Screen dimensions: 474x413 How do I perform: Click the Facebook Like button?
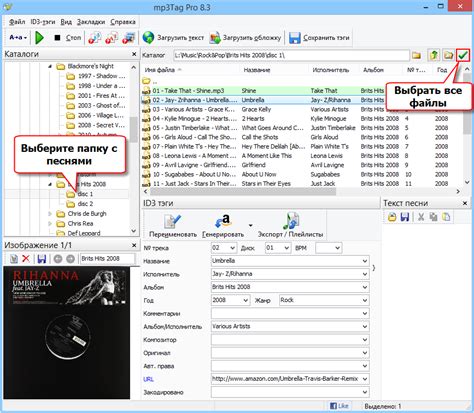[339, 406]
